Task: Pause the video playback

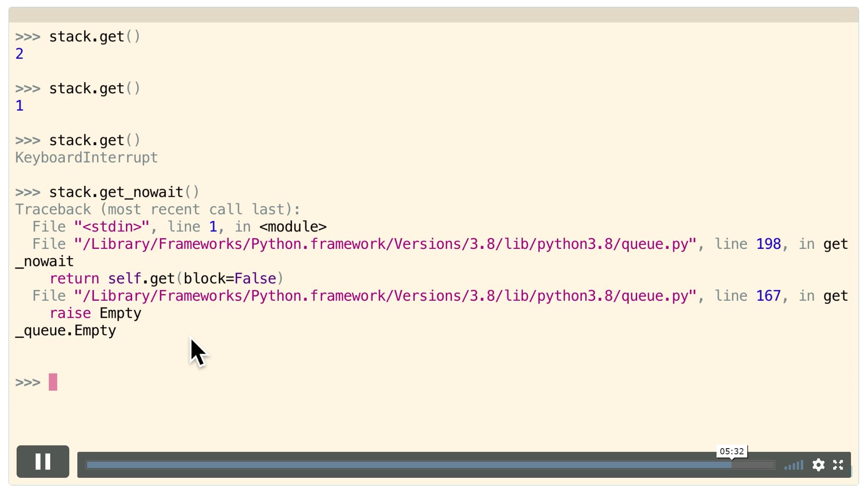Action: tap(43, 461)
